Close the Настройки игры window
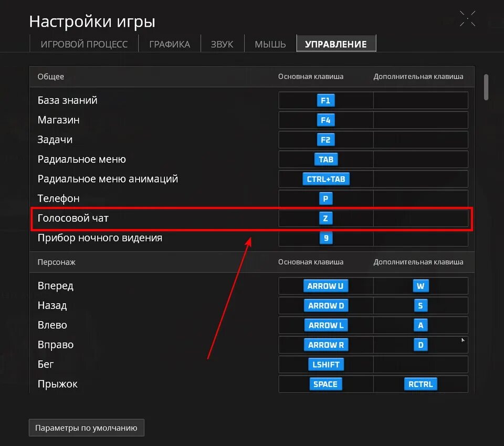 click(467, 17)
